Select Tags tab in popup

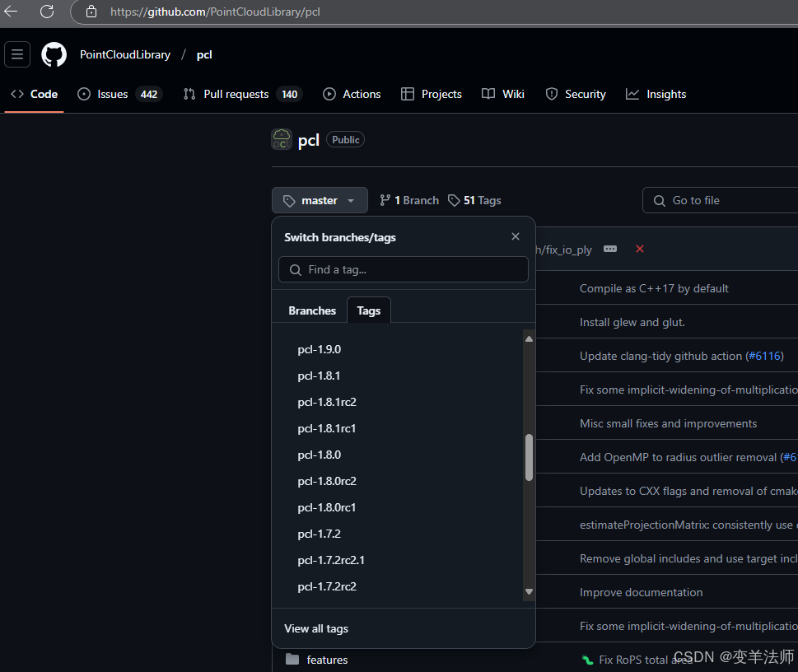click(368, 310)
